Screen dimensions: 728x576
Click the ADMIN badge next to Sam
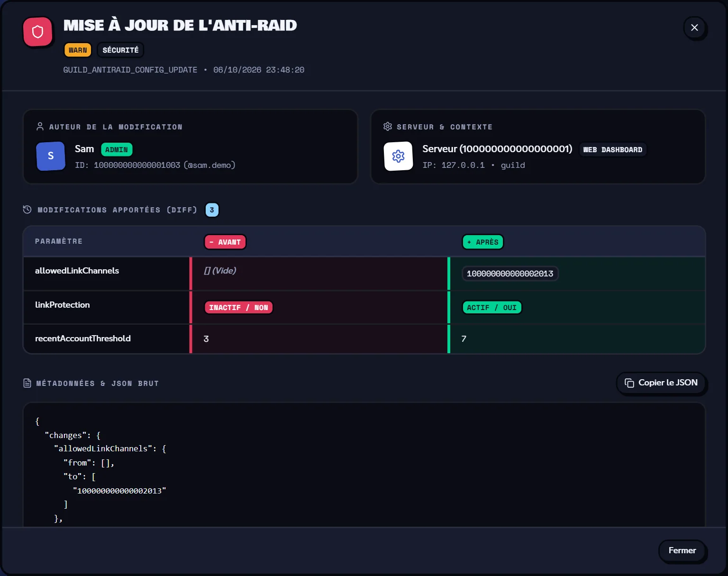click(117, 150)
